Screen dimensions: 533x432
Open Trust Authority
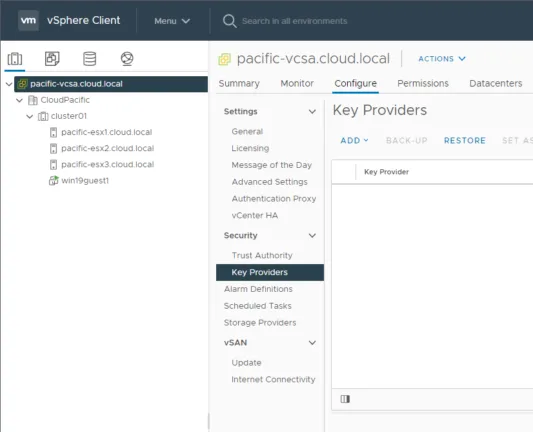262,256
